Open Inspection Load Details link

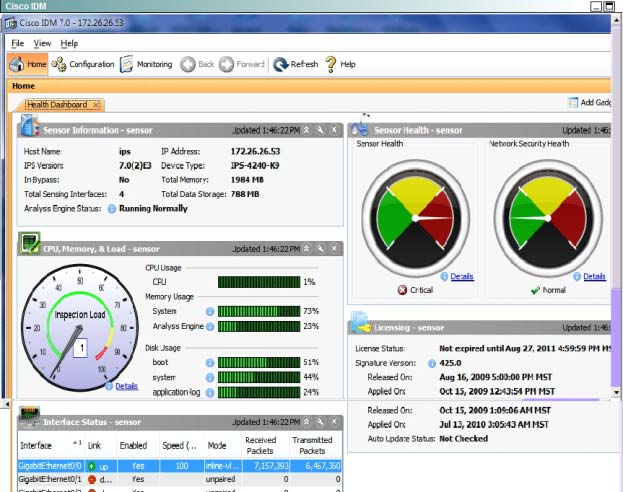coord(126,386)
